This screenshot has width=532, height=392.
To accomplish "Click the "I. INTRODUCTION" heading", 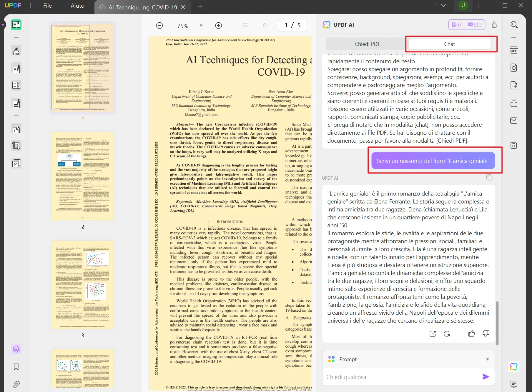I will click(x=225, y=221).
